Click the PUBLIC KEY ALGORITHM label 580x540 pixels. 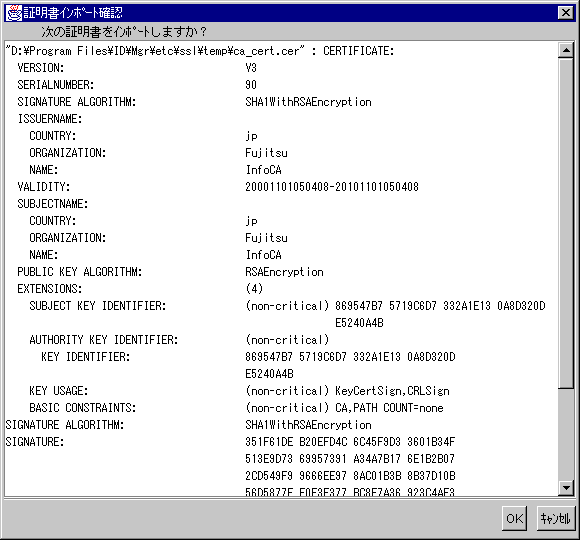(x=80, y=272)
